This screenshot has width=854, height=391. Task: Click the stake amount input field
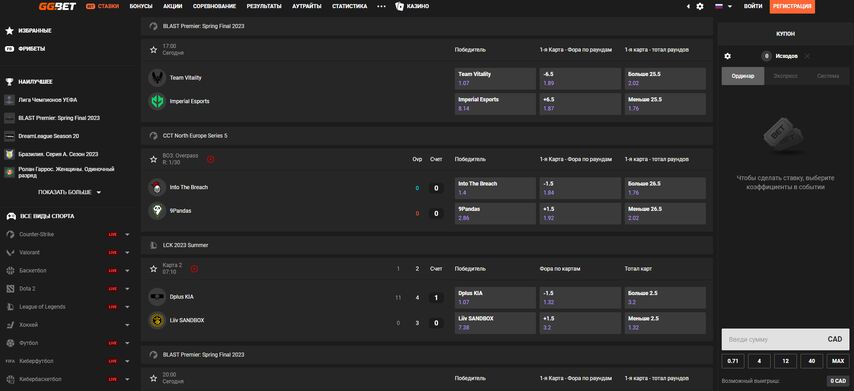click(784, 339)
